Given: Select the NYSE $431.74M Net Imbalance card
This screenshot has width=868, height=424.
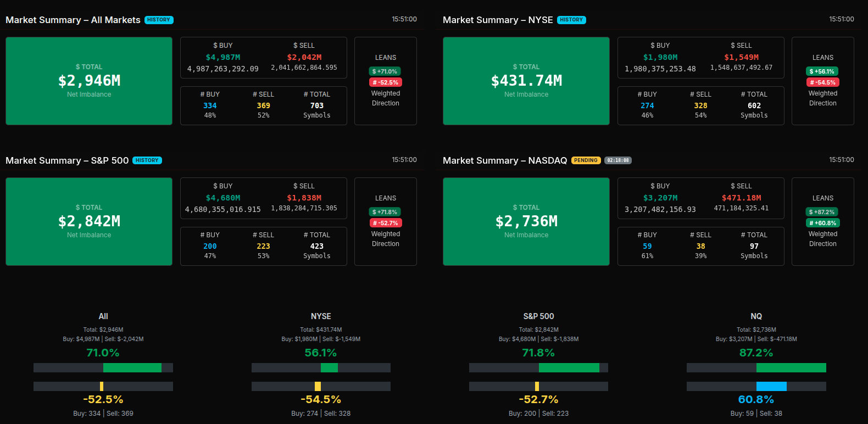Looking at the screenshot, I should click(526, 81).
